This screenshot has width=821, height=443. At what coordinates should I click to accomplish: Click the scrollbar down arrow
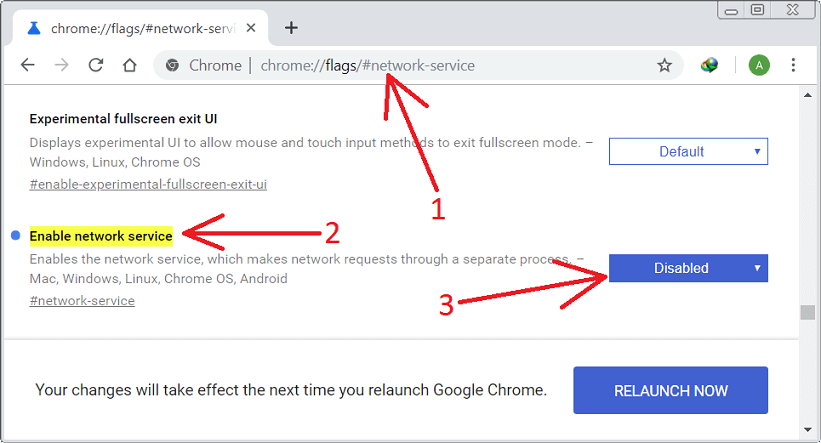(x=808, y=430)
